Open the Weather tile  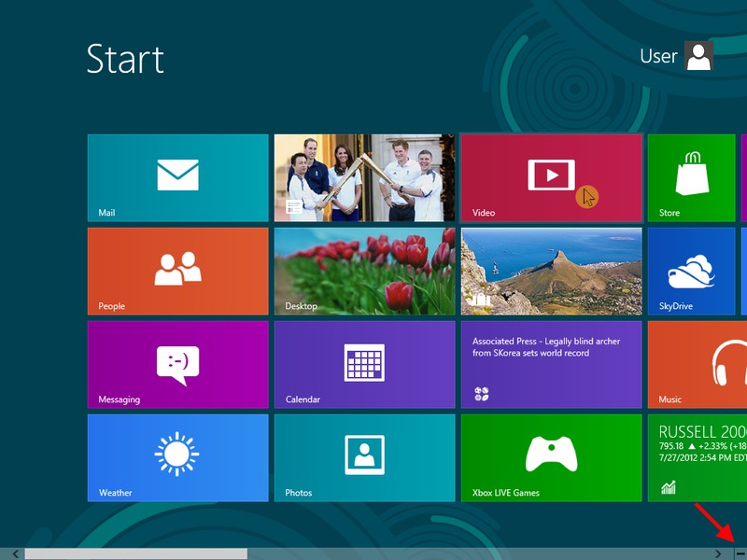click(177, 457)
